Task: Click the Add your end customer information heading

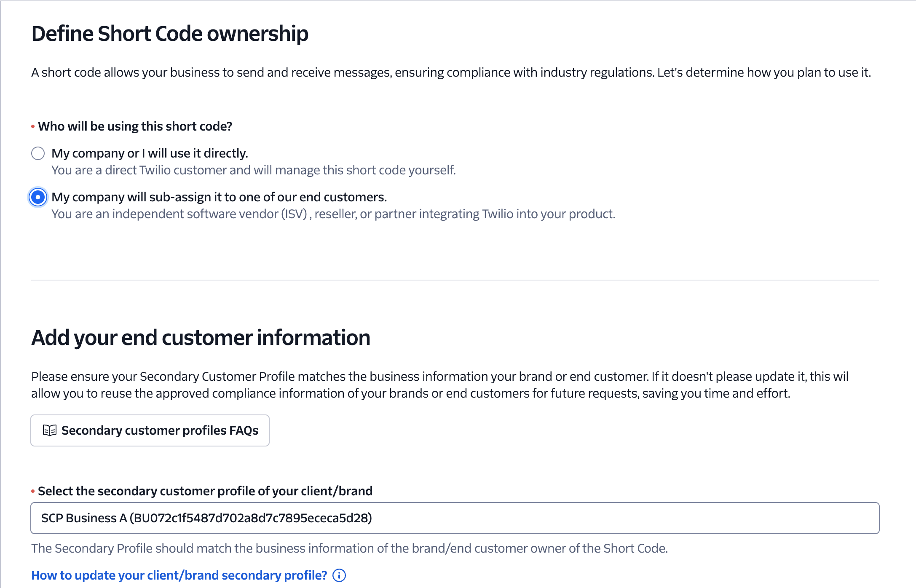Action: tap(201, 338)
